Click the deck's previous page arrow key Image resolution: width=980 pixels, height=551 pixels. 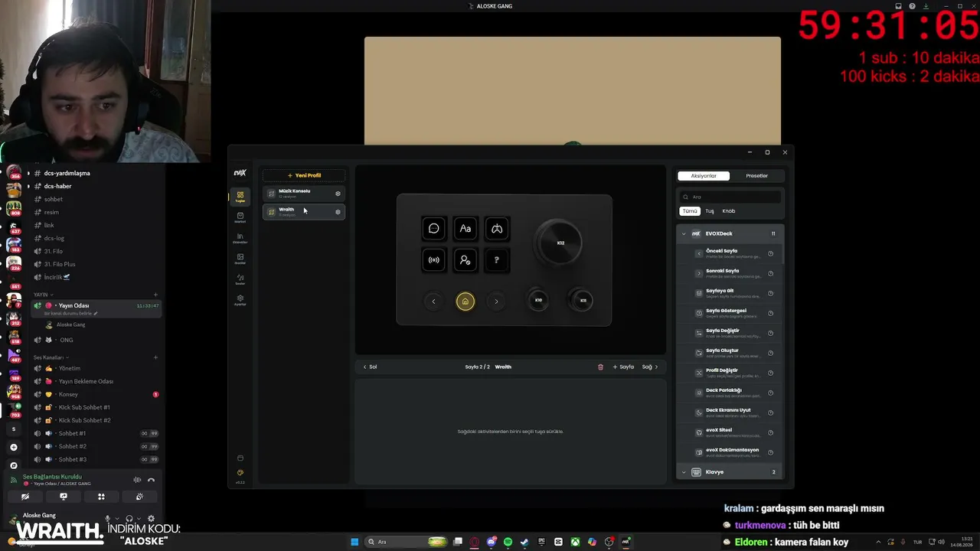tap(433, 302)
